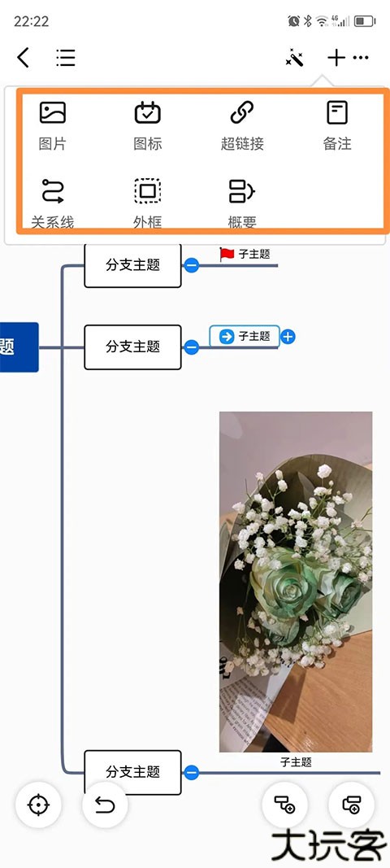This screenshot has height=868, width=390.
Task: Tap the undo button
Action: coord(105,805)
